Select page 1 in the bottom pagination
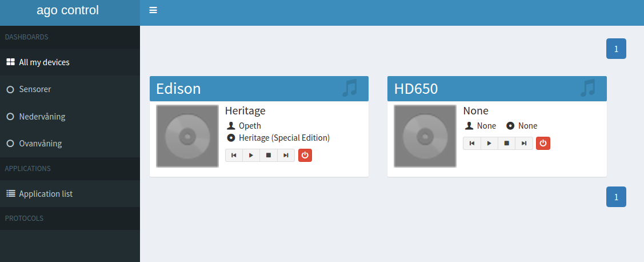The image size is (644, 262). pos(616,197)
